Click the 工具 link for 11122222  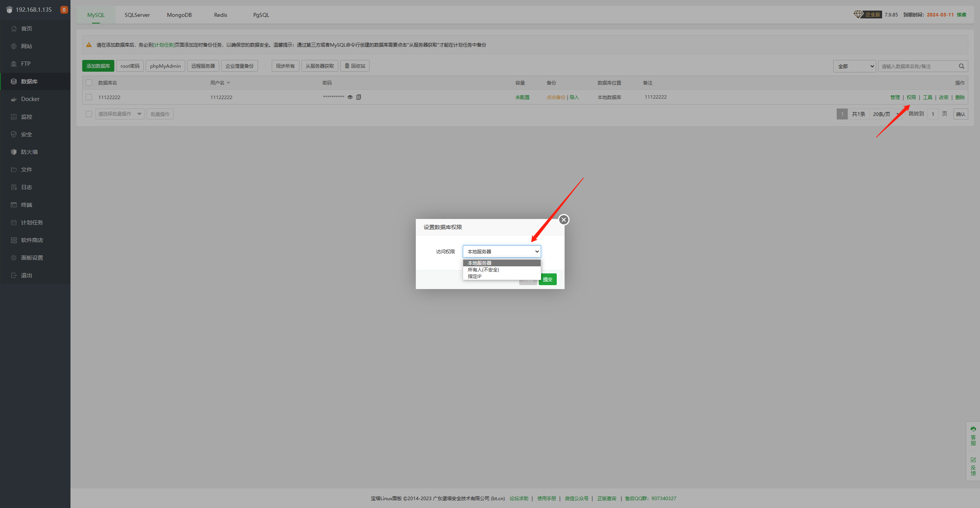click(x=928, y=97)
